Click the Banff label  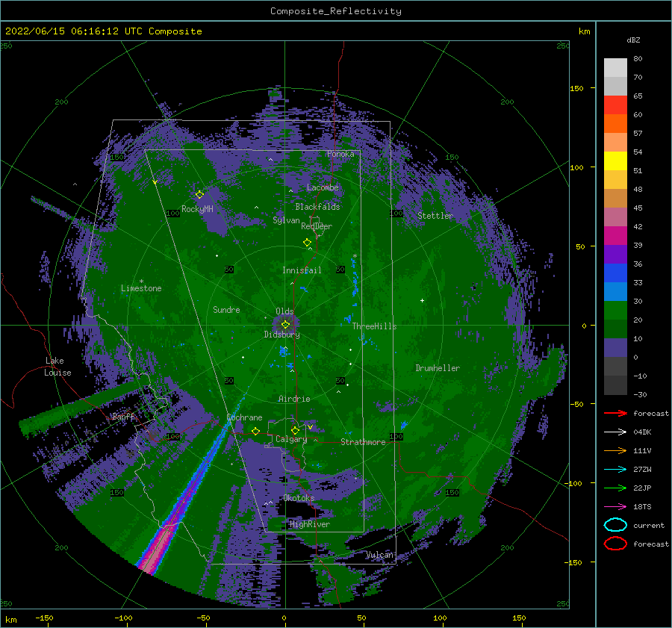click(123, 417)
